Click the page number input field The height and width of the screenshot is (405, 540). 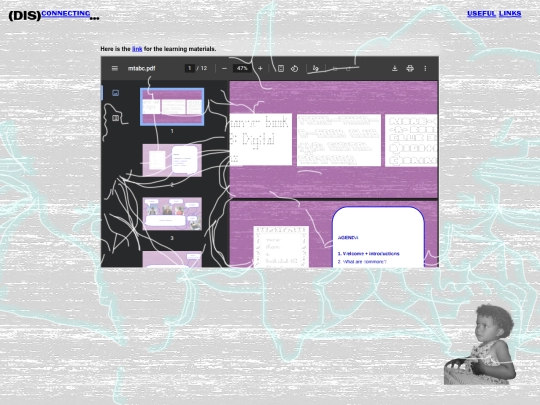coord(189,68)
